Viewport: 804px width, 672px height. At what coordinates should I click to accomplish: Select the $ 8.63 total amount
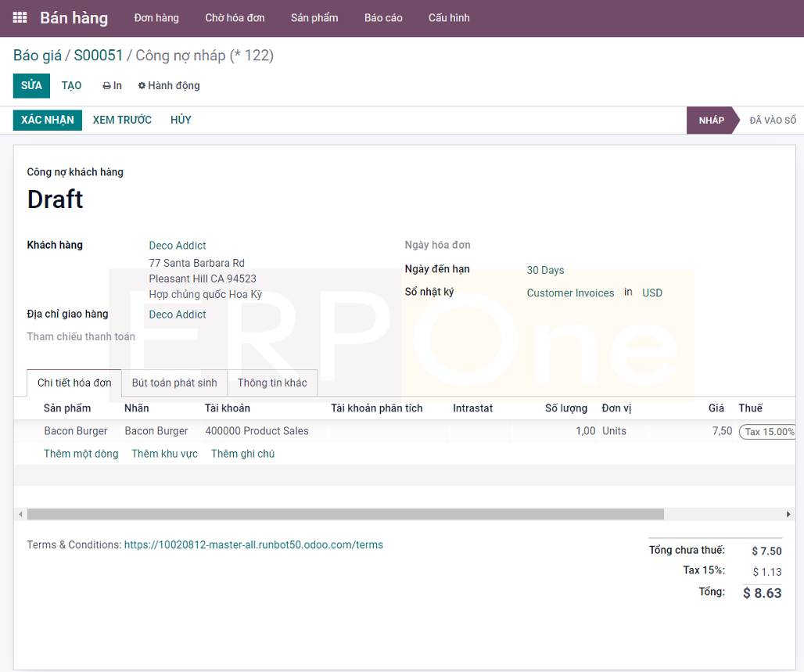tap(762, 593)
